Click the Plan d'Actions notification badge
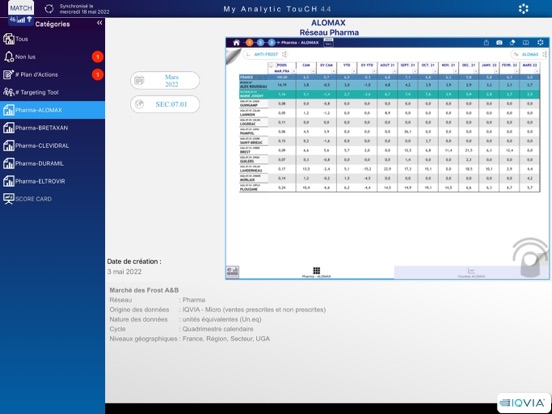552x414 pixels. (98, 75)
